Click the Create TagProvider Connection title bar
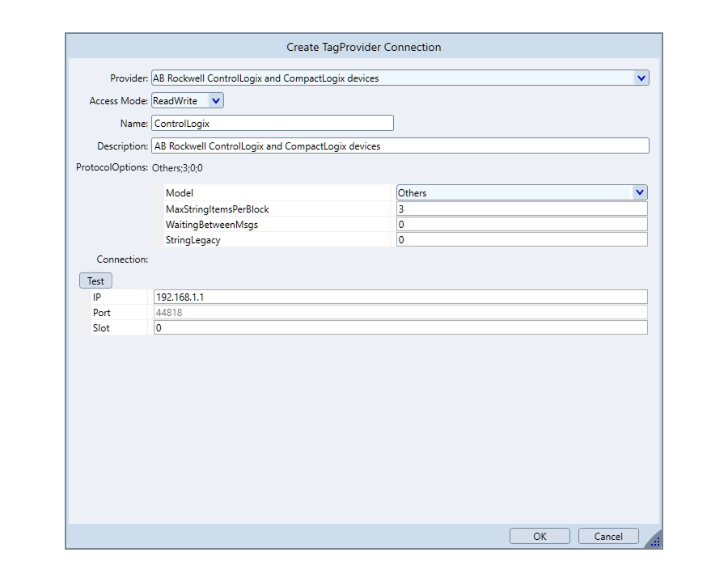Image resolution: width=728 pixels, height=582 pixels. (364, 47)
